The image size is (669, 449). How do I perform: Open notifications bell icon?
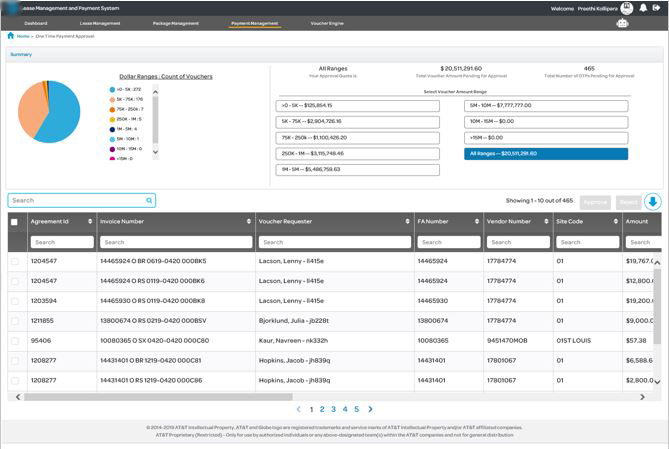[x=643, y=8]
